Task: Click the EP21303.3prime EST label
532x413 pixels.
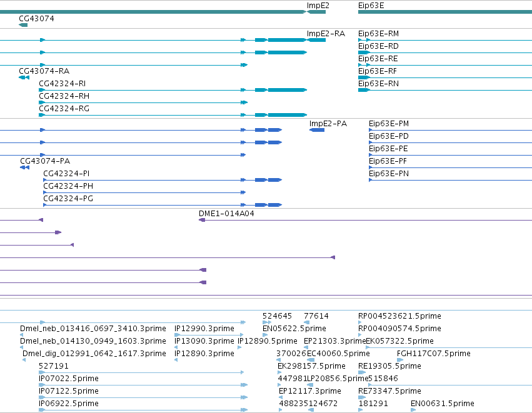Action: pos(335,341)
